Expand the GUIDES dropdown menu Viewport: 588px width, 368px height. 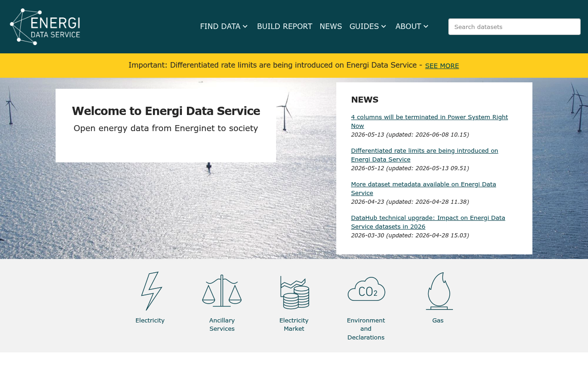click(x=368, y=26)
